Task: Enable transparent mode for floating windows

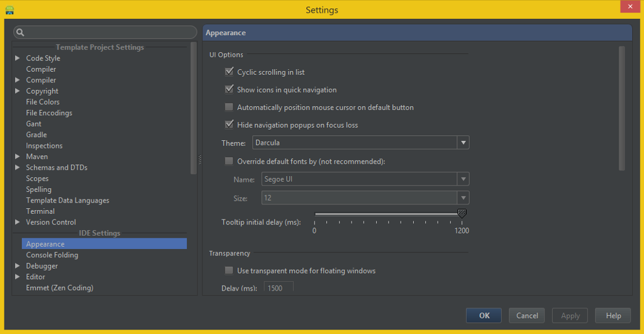Action: pyautogui.click(x=229, y=270)
